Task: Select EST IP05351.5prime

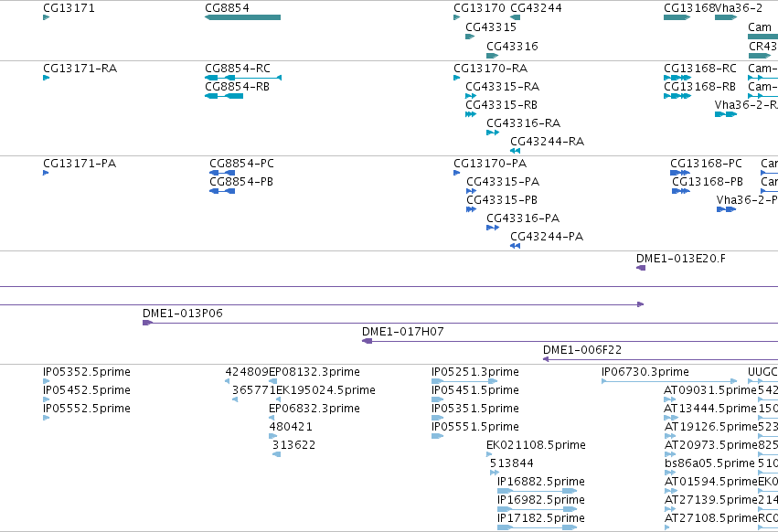Action: pyautogui.click(x=475, y=409)
